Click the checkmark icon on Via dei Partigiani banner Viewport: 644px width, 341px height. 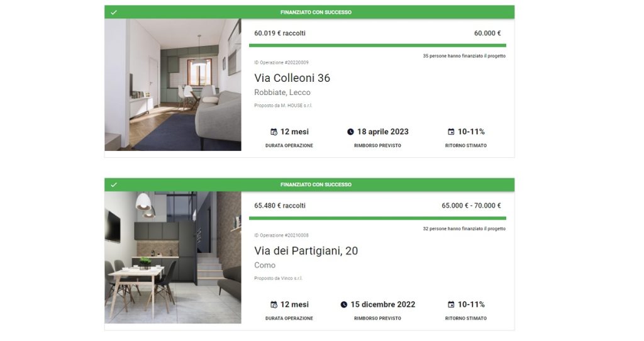point(114,185)
